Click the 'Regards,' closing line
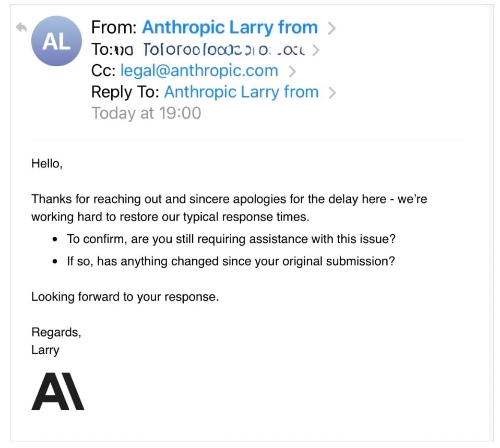The height and width of the screenshot is (448, 500). pos(56,332)
